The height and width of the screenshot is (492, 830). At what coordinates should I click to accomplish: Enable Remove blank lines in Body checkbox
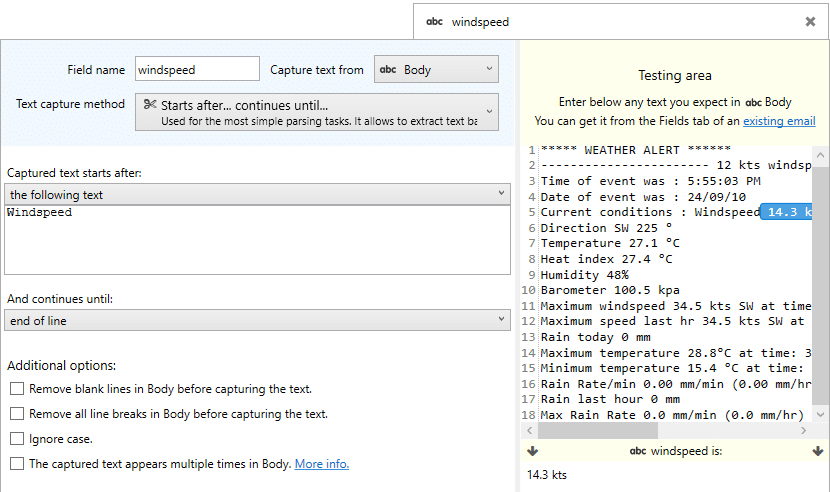[x=17, y=389]
